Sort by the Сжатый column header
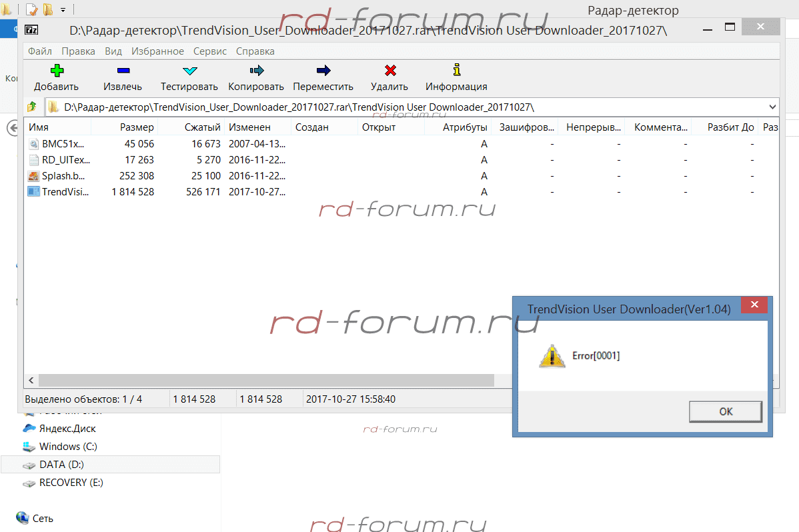799x532 pixels. pos(191,127)
